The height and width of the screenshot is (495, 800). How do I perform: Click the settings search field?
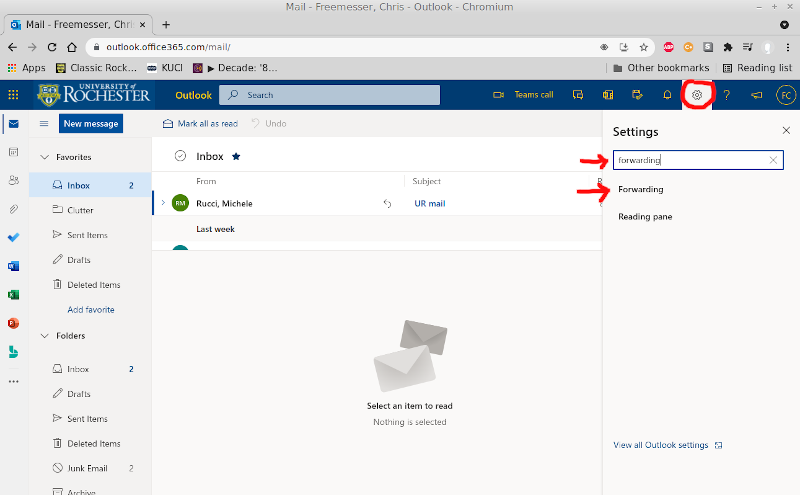690,160
